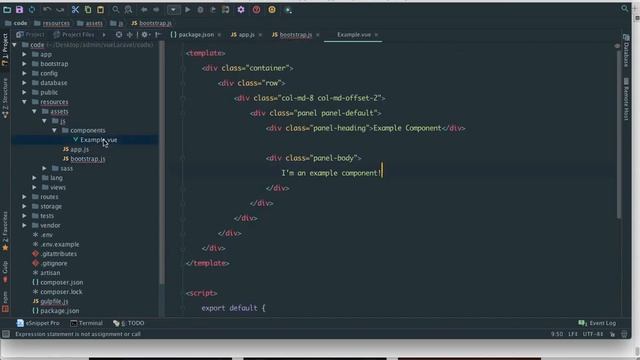Viewport: 640px width, 360px height.
Task: Switch to the Project view tab
Action: tap(30, 35)
